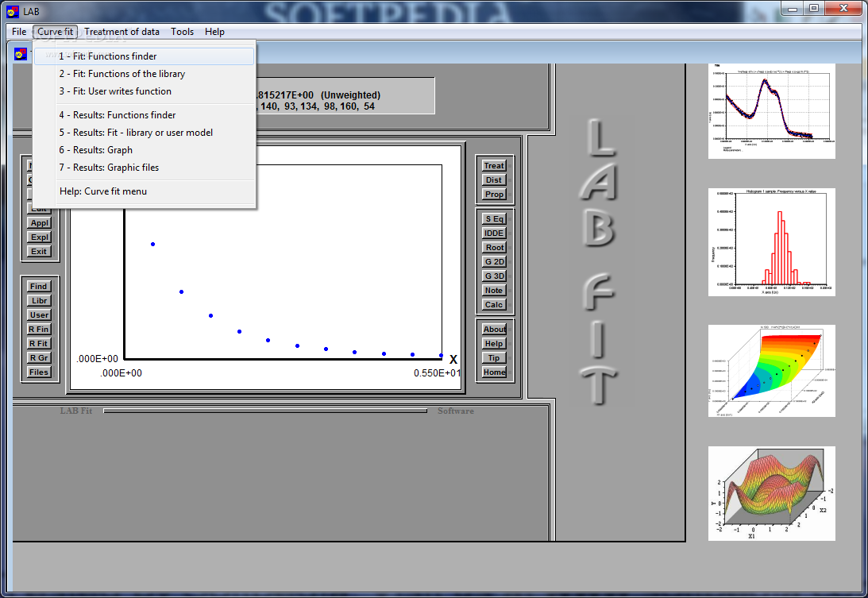Maximize the LAB window
This screenshot has height=598, width=868.
813,8
